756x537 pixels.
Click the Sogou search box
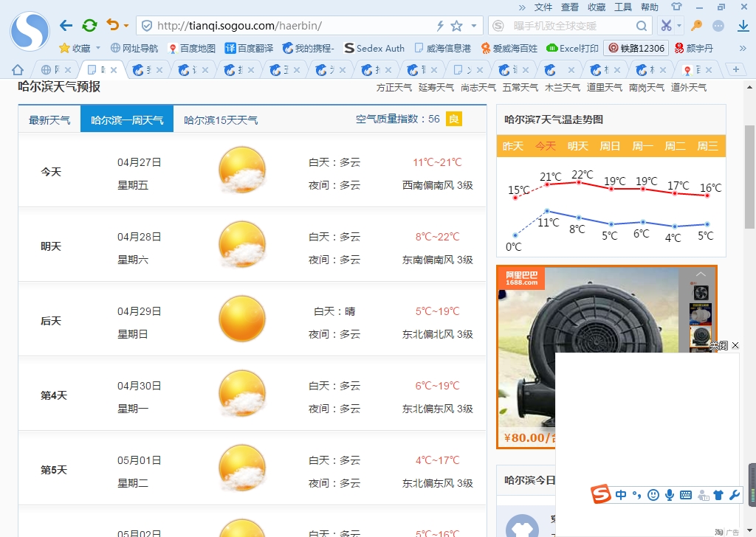pyautogui.click(x=571, y=26)
